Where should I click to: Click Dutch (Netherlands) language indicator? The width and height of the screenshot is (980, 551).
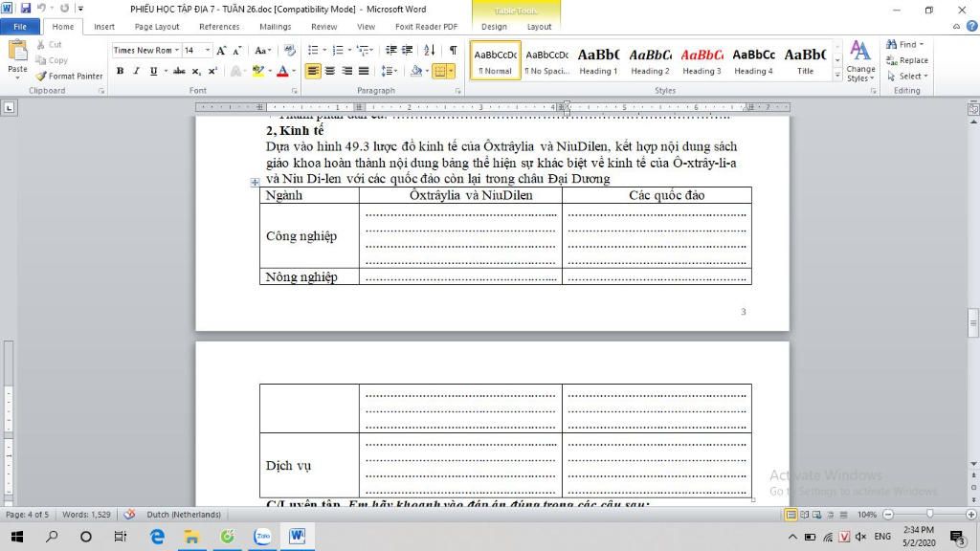(184, 515)
